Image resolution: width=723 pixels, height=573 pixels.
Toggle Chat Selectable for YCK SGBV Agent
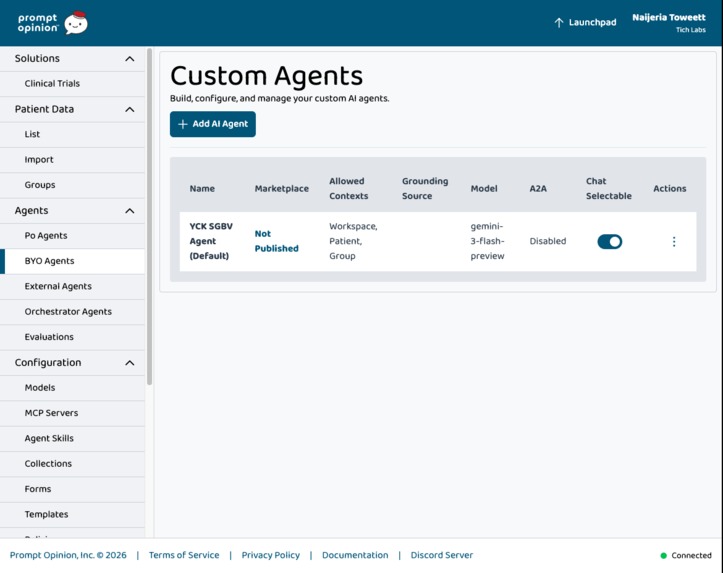point(610,242)
